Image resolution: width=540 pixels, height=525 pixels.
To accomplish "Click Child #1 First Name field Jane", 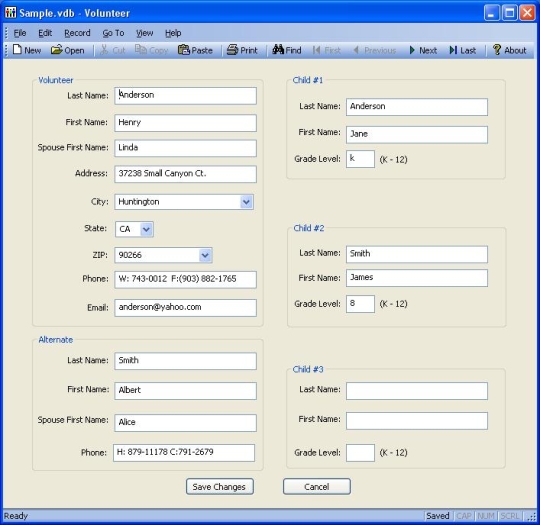I will 417,134.
